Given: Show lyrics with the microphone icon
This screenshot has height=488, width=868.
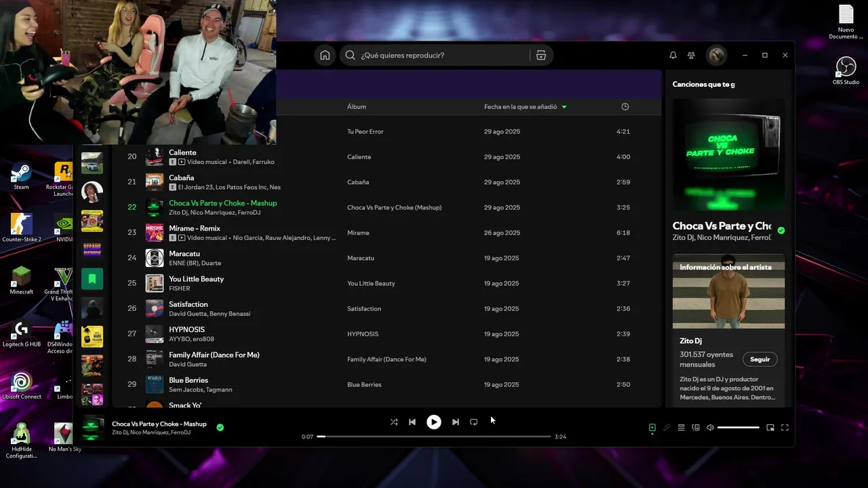Looking at the screenshot, I should (667, 428).
